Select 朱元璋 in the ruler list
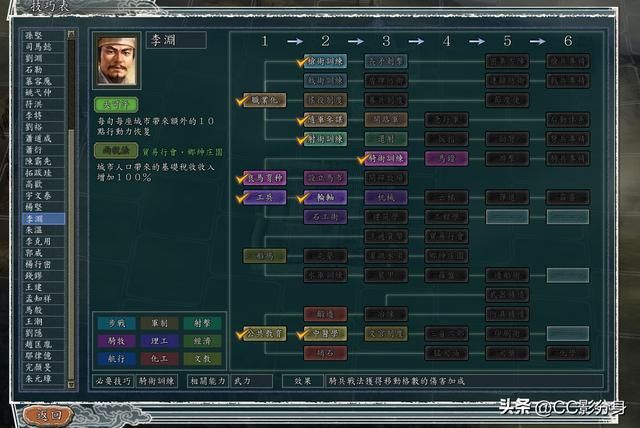640x428 pixels. click(x=43, y=379)
